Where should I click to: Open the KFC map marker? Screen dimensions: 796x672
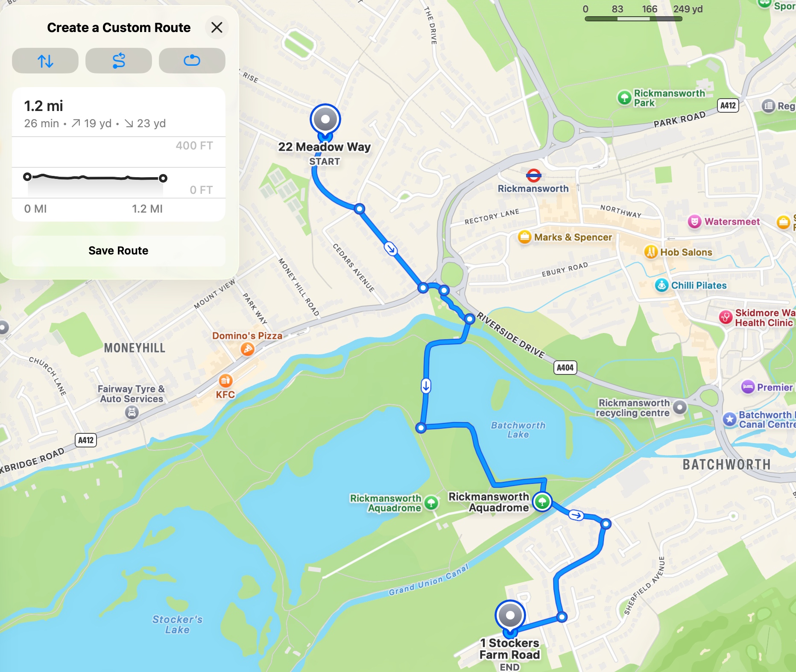pos(225,380)
